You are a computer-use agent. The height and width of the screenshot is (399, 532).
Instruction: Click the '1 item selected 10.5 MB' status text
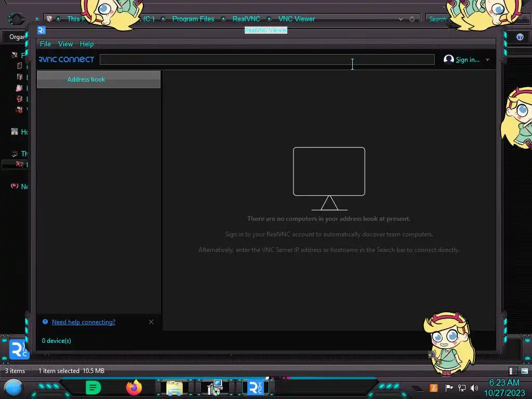point(71,371)
